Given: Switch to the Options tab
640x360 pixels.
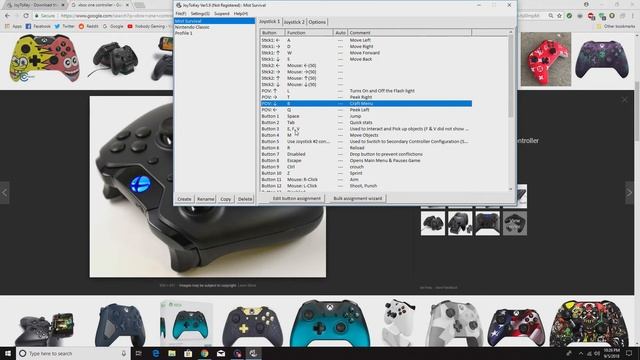Looking at the screenshot, I should point(317,22).
